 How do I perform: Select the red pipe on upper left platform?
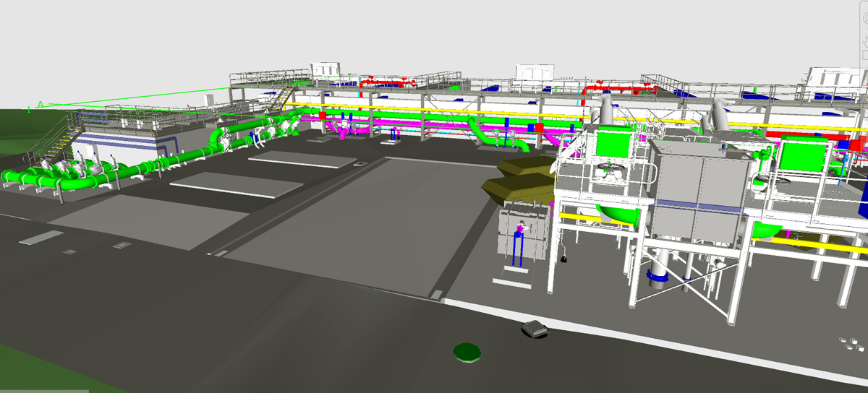(x=387, y=82)
